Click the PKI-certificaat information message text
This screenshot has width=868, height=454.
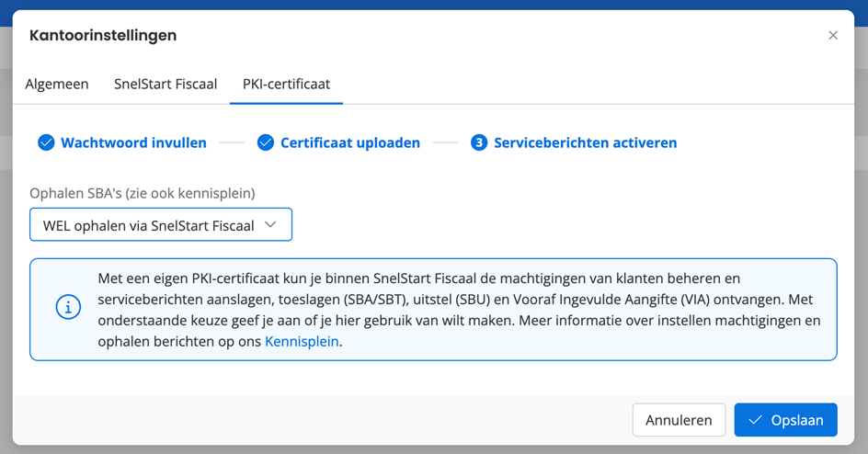pos(458,299)
